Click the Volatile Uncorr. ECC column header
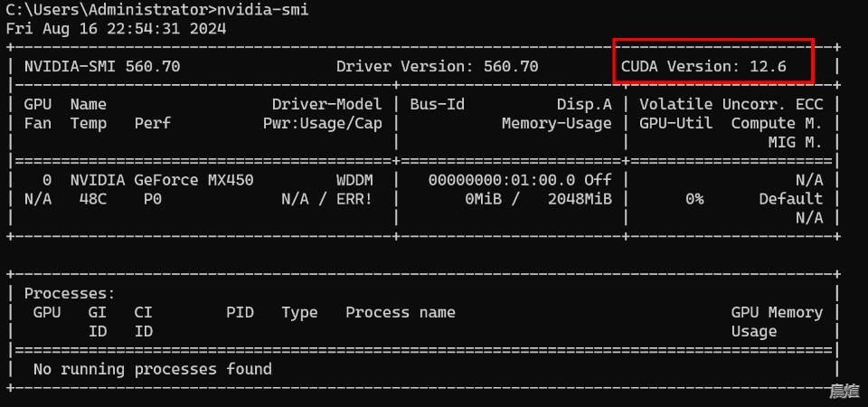The height and width of the screenshot is (407, 868). click(x=731, y=104)
